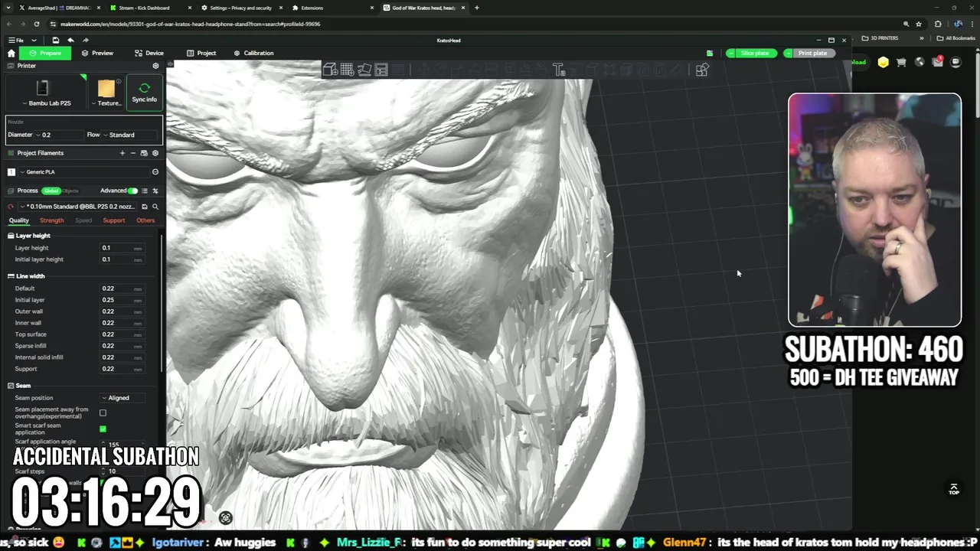Open printer settings gear icon
980x551 pixels.
tap(155, 66)
